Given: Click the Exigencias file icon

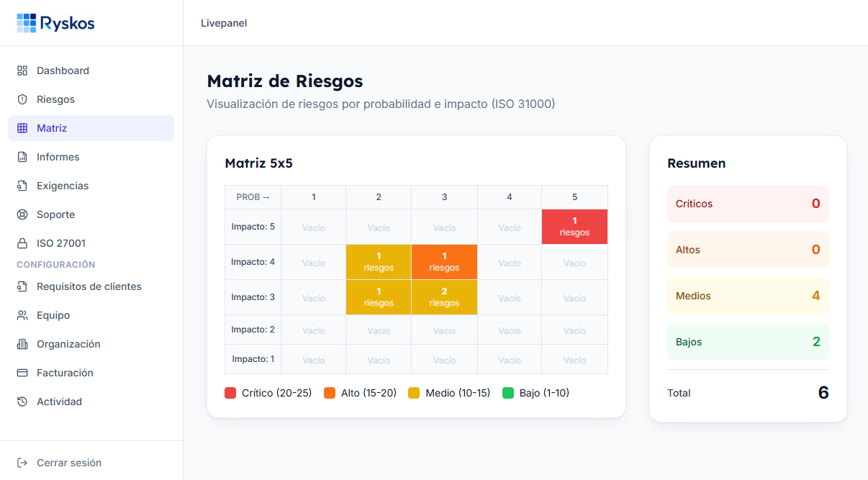Looking at the screenshot, I should point(22,186).
